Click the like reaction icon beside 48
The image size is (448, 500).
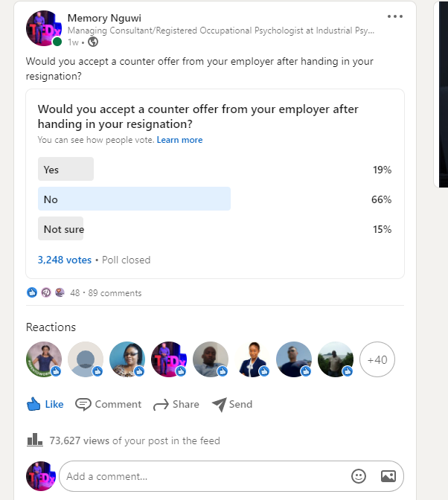pyautogui.click(x=32, y=292)
